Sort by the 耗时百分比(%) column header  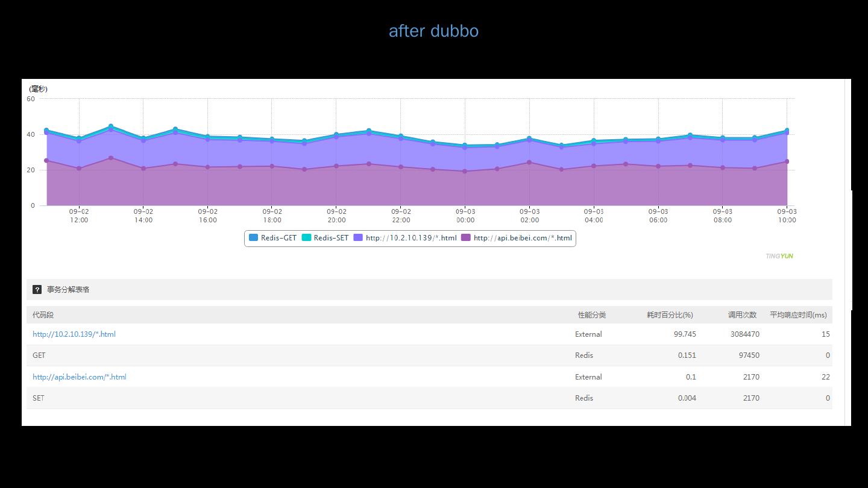(669, 314)
